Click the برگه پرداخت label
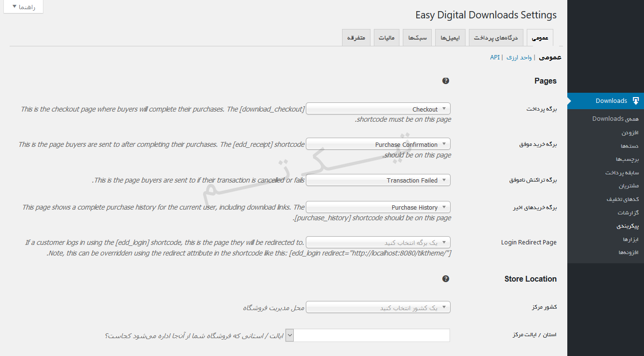The width and height of the screenshot is (644, 356). (542, 109)
